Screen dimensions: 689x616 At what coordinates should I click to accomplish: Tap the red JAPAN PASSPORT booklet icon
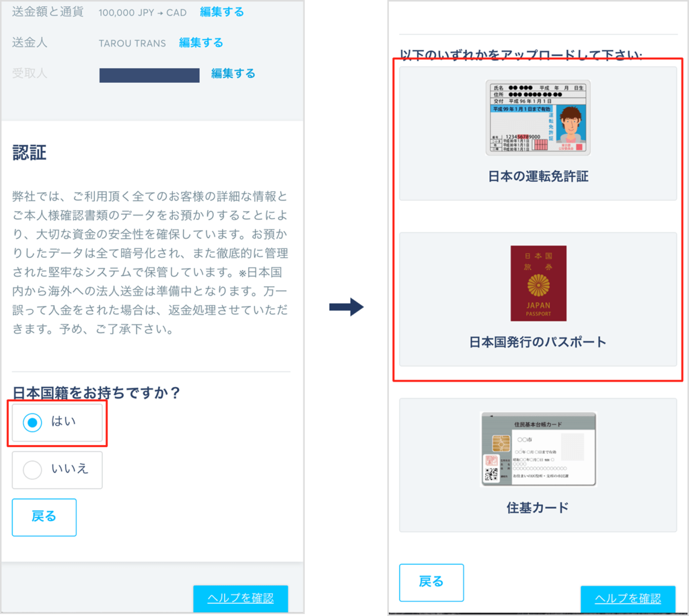click(x=538, y=283)
